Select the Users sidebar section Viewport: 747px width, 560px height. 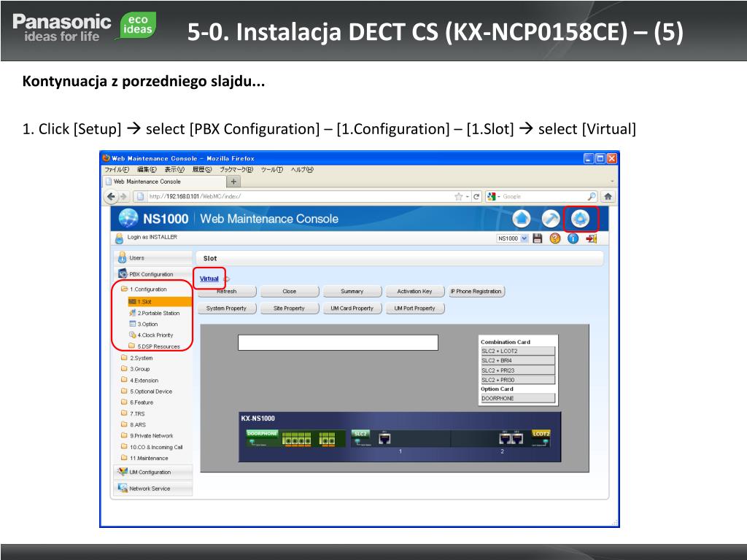point(153,257)
